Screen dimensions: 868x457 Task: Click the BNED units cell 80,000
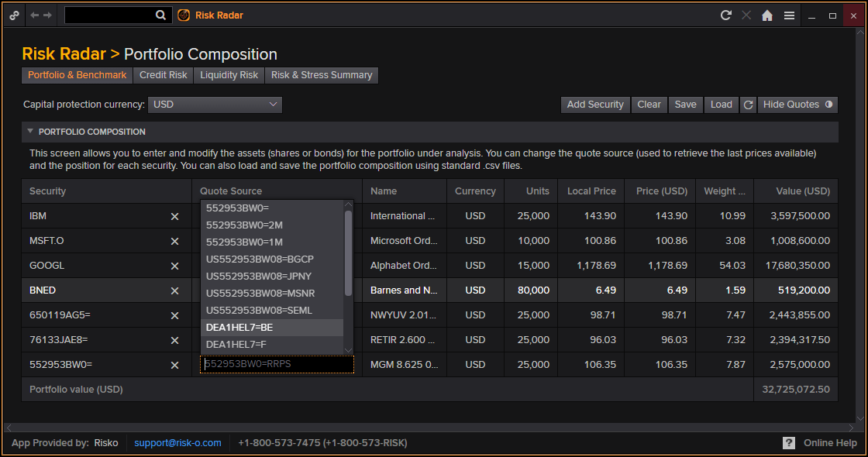(x=531, y=290)
